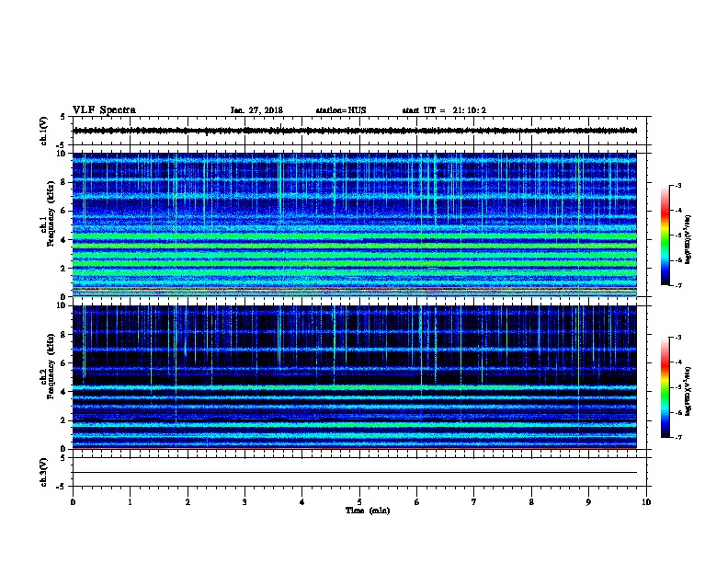Click the "ch.1(V)" waveform axis label
The image size is (728, 563).
pyautogui.click(x=43, y=131)
